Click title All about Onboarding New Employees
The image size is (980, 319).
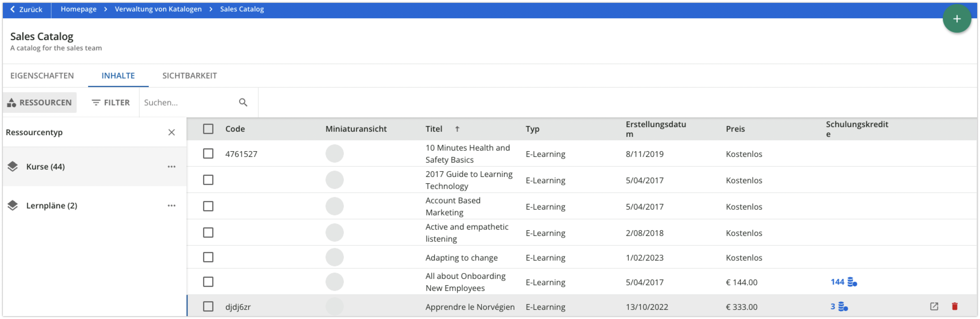point(465,282)
